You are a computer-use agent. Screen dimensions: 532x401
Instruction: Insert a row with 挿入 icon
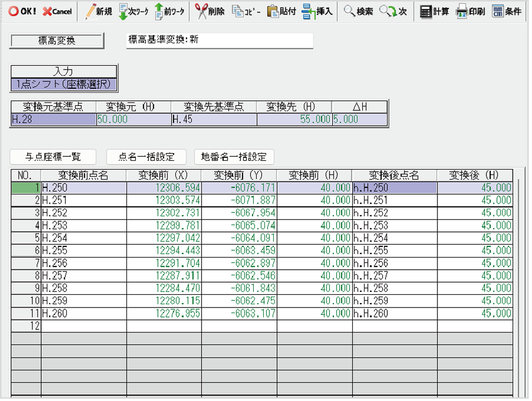317,11
